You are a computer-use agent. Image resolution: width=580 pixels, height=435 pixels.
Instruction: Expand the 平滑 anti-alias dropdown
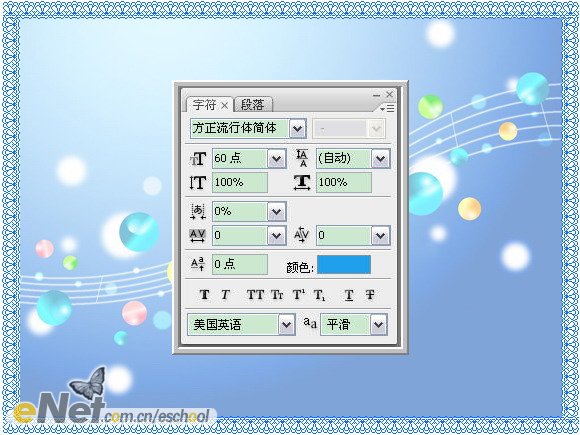click(x=378, y=325)
